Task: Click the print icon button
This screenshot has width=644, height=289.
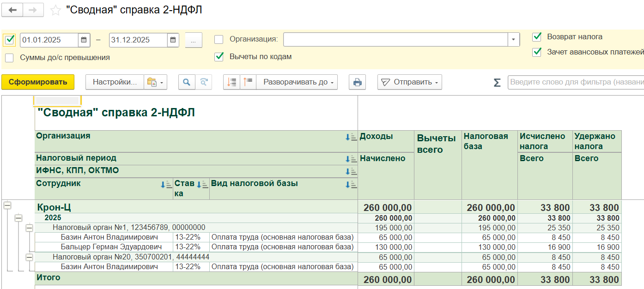Action: tap(357, 82)
